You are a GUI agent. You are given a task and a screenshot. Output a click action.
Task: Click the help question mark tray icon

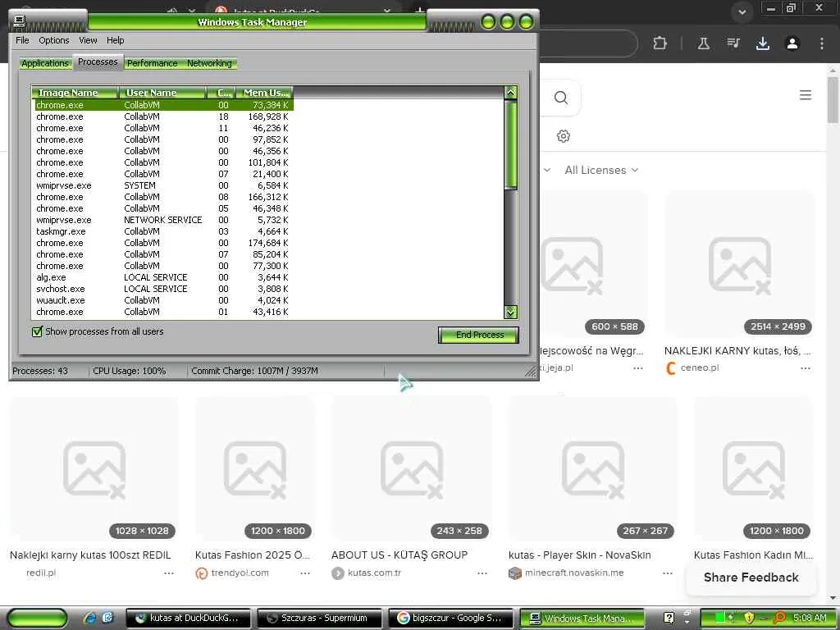[669, 618]
